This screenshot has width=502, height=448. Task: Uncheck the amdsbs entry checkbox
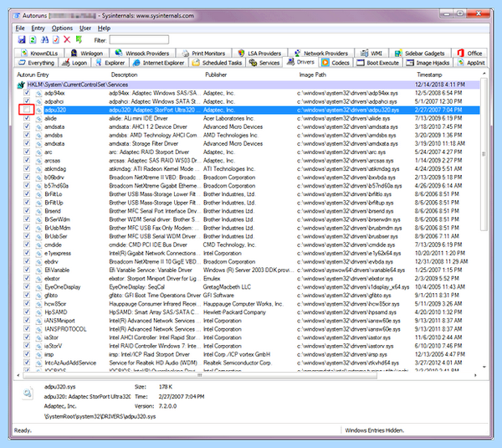point(27,135)
